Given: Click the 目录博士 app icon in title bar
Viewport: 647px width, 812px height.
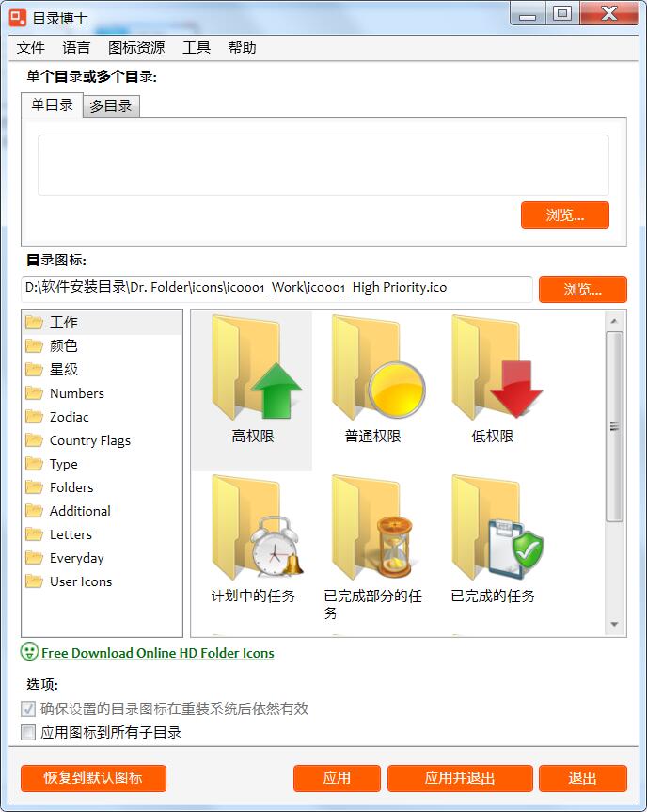Looking at the screenshot, I should point(18,18).
